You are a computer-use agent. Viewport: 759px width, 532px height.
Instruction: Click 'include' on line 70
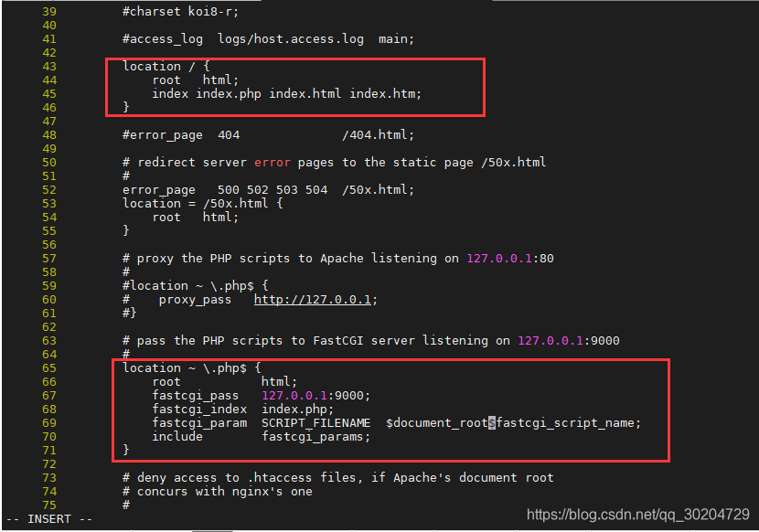[x=177, y=437]
